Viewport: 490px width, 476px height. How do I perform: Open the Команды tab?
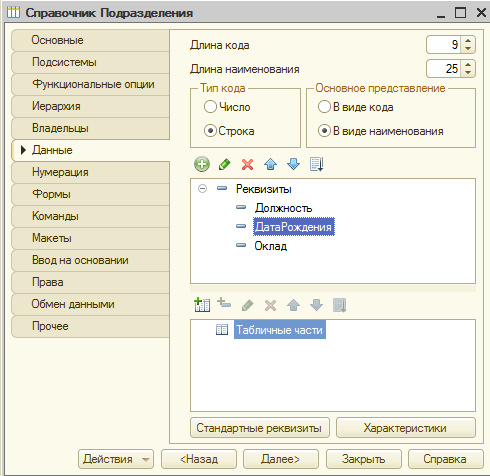point(90,216)
